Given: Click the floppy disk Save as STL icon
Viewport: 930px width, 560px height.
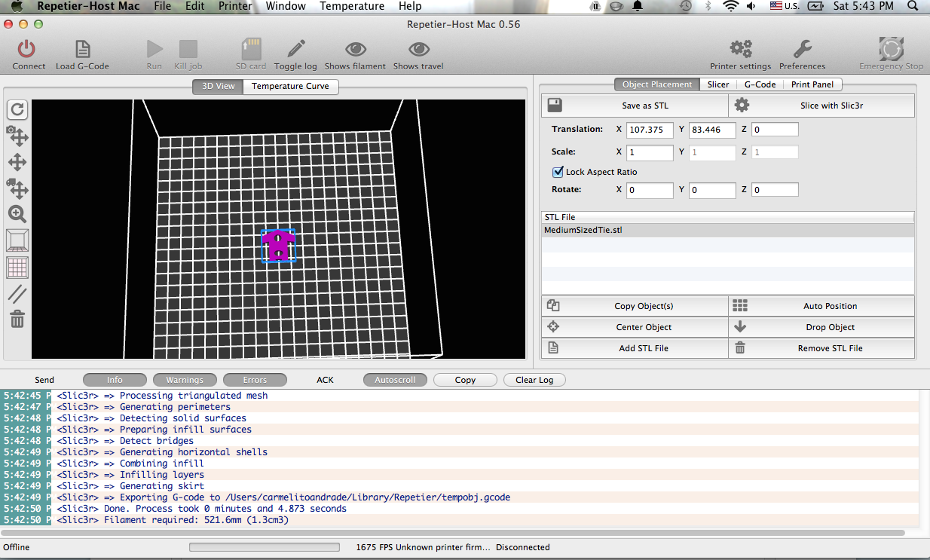Looking at the screenshot, I should pos(555,105).
